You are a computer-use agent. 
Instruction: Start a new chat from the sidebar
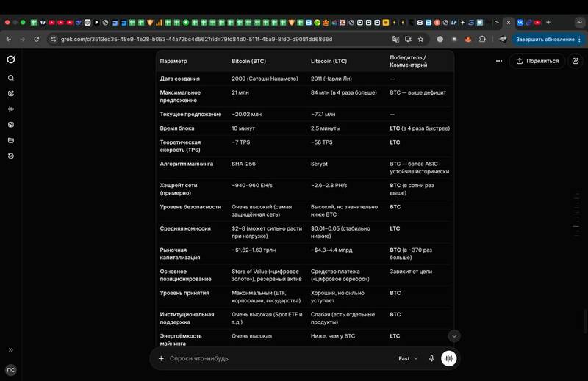11,94
